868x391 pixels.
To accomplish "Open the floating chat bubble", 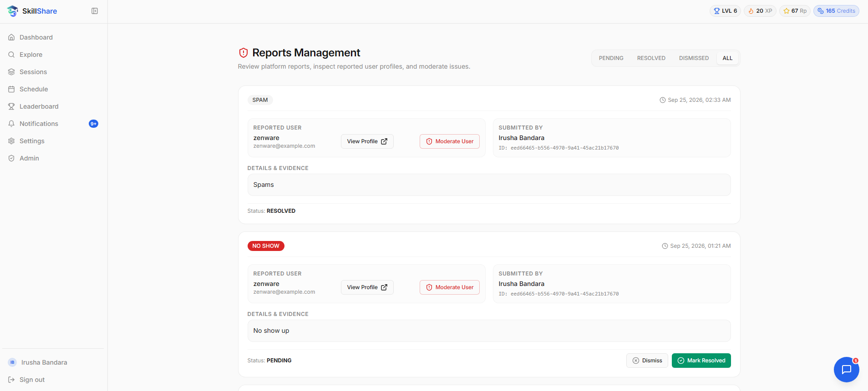I will point(846,369).
